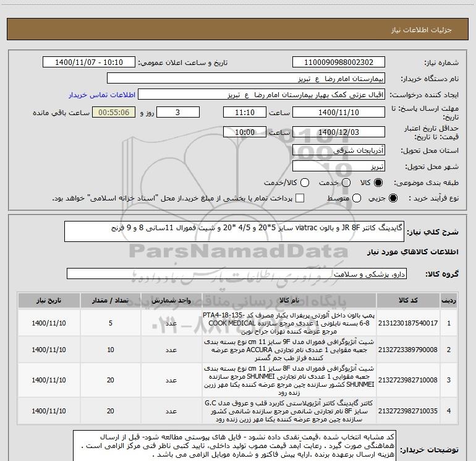Click the تاریخ نیاز column header
The width and height of the screenshot is (476, 461).
[x=49, y=301]
